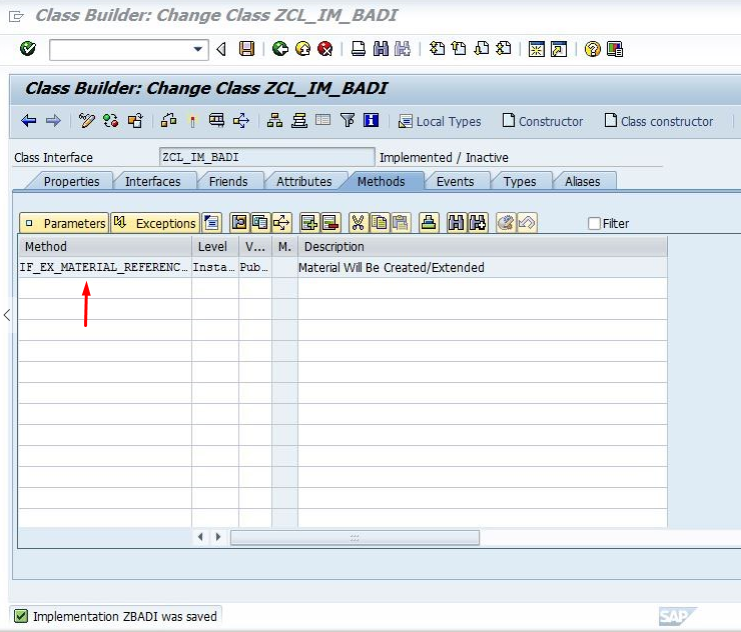Click the Copy icon in methods toolbar
Image resolution: width=741 pixels, height=632 pixels.
pyautogui.click(x=379, y=223)
